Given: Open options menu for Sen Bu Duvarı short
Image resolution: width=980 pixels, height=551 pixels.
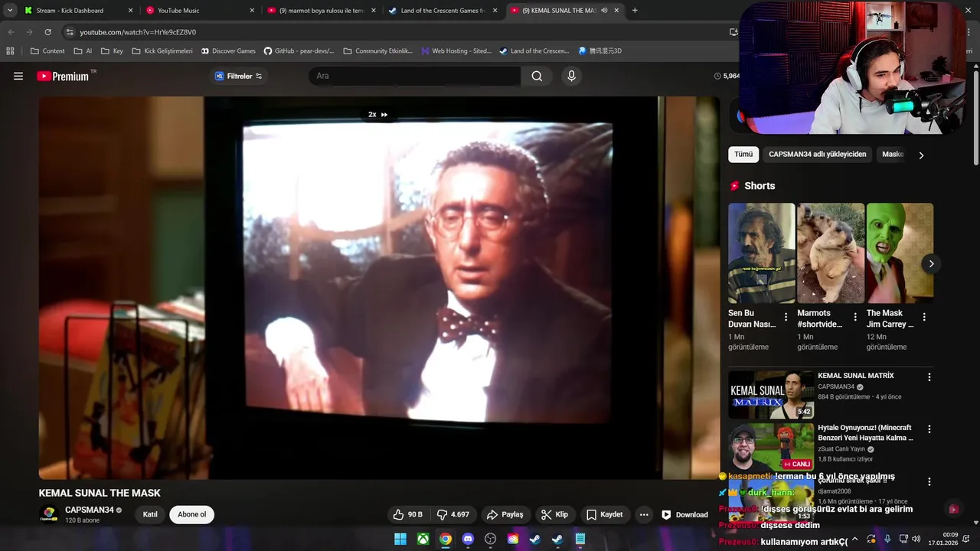Looking at the screenshot, I should point(786,317).
